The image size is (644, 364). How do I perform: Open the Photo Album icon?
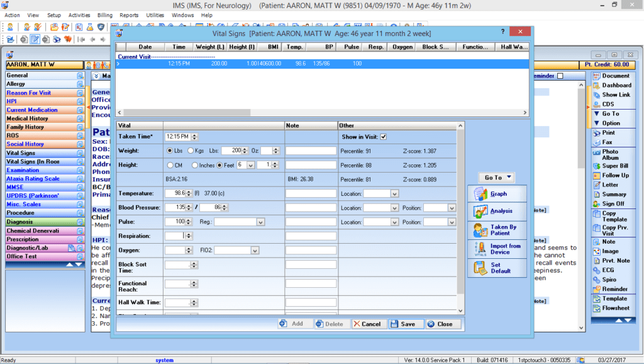596,154
